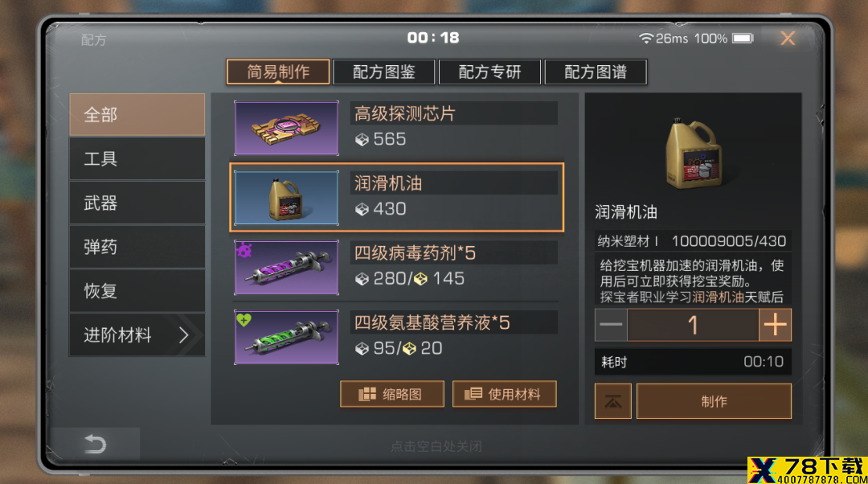This screenshot has height=484, width=868.
Task: Choose the 四级病毒药剂*5 syringe icon
Action: tap(286, 268)
